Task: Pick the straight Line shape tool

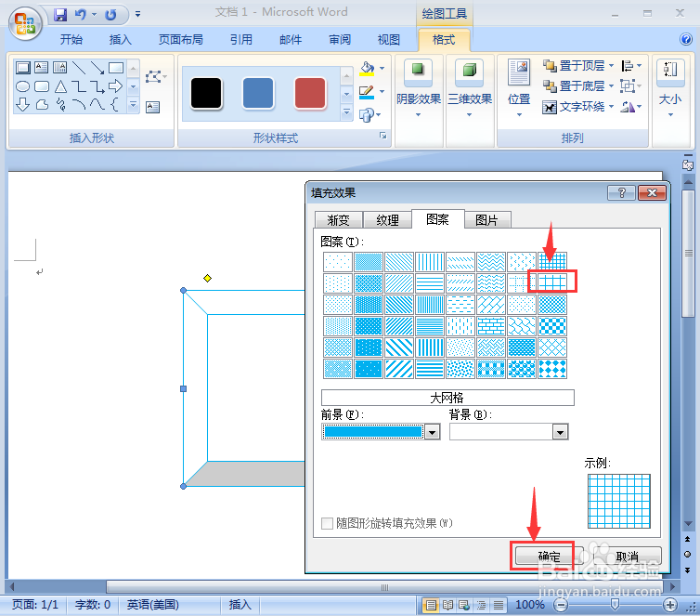Action: [x=79, y=68]
